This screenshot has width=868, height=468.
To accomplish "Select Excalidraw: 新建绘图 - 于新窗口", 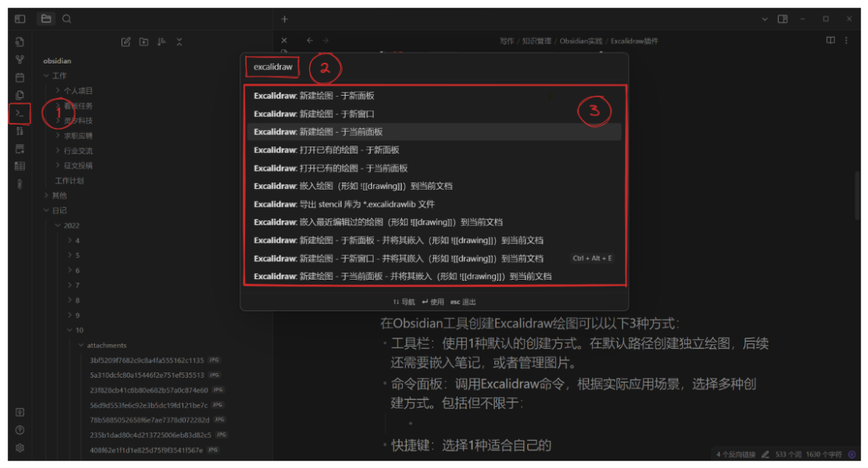I will click(x=434, y=114).
